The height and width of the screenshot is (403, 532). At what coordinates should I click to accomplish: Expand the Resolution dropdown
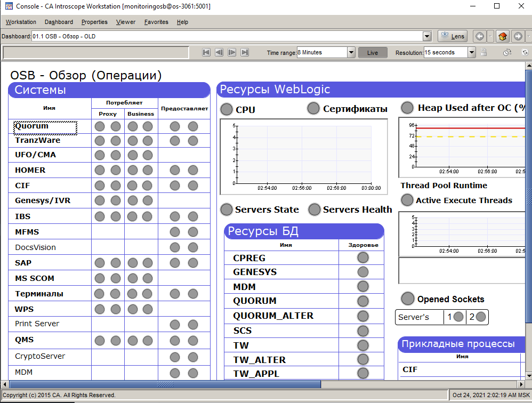click(x=471, y=52)
